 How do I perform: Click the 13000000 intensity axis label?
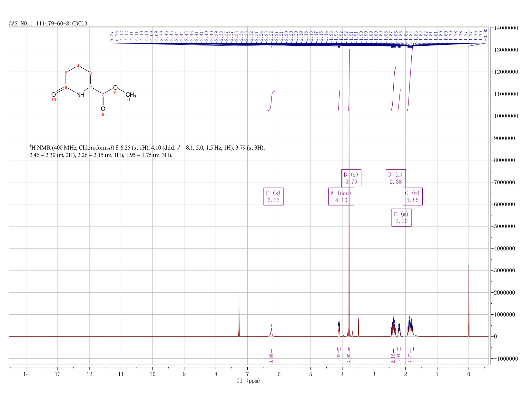point(505,50)
